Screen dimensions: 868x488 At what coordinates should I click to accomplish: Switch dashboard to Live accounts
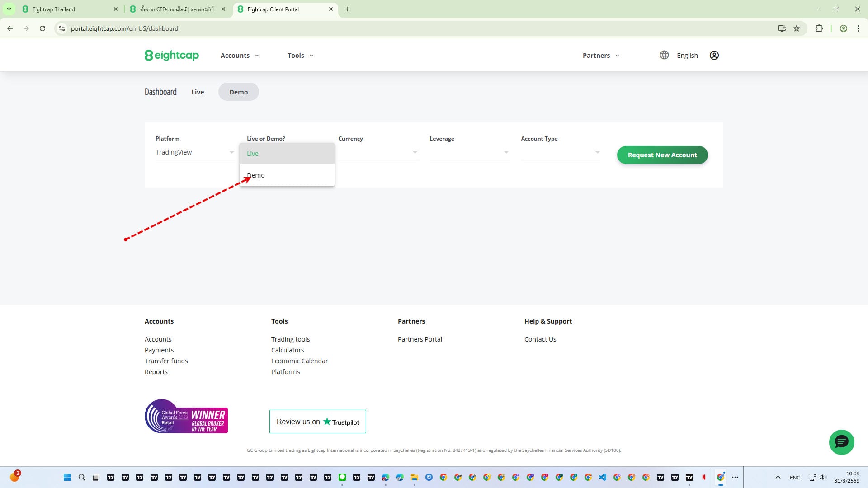[x=198, y=92]
